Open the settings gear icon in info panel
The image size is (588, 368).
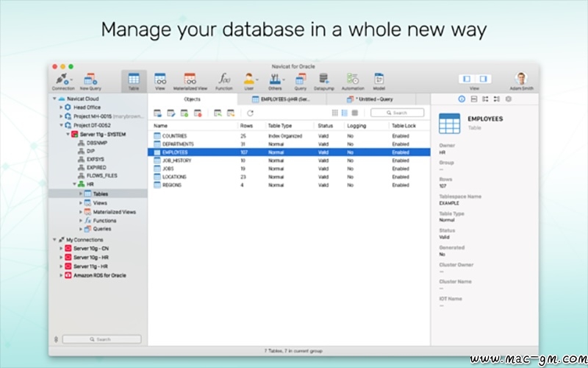click(x=509, y=99)
